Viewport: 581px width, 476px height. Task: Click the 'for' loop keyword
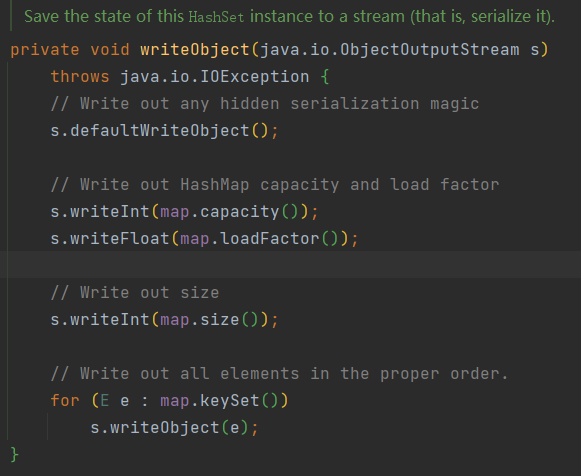[65, 400]
